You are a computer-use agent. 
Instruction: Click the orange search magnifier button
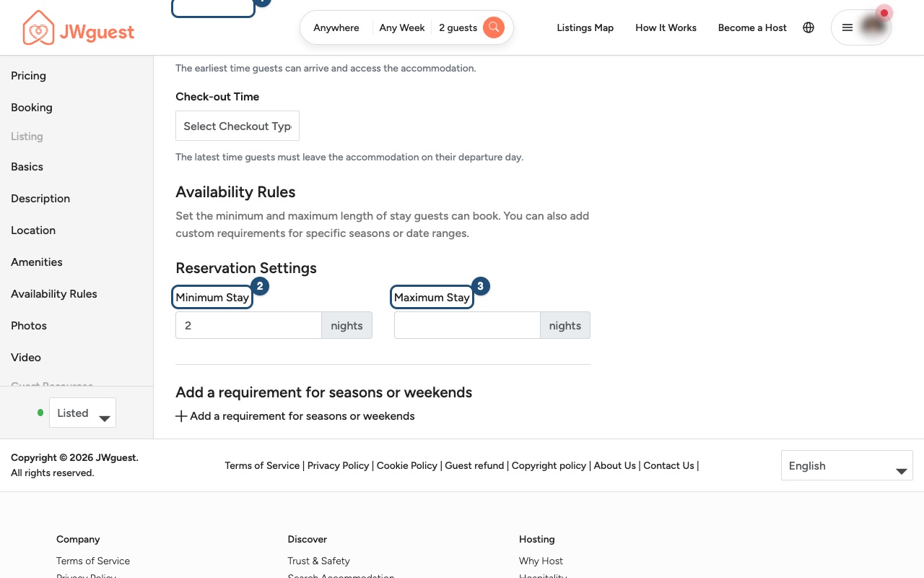[x=494, y=27]
